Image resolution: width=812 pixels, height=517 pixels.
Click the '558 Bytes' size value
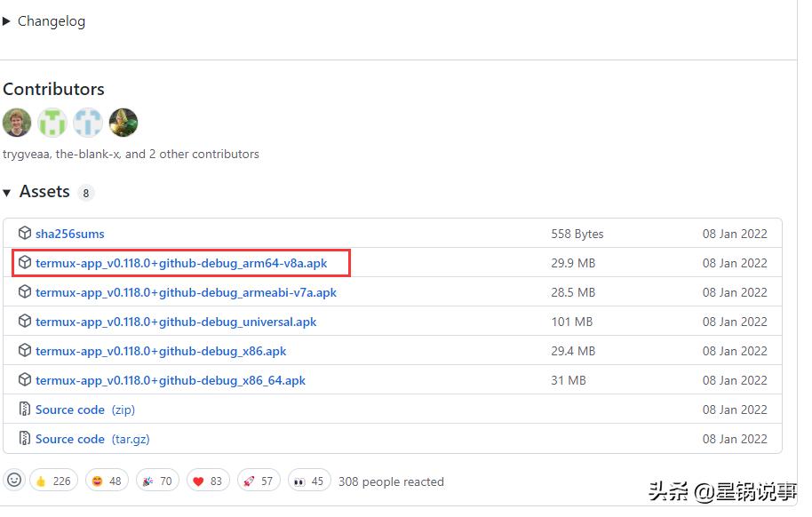tap(577, 235)
